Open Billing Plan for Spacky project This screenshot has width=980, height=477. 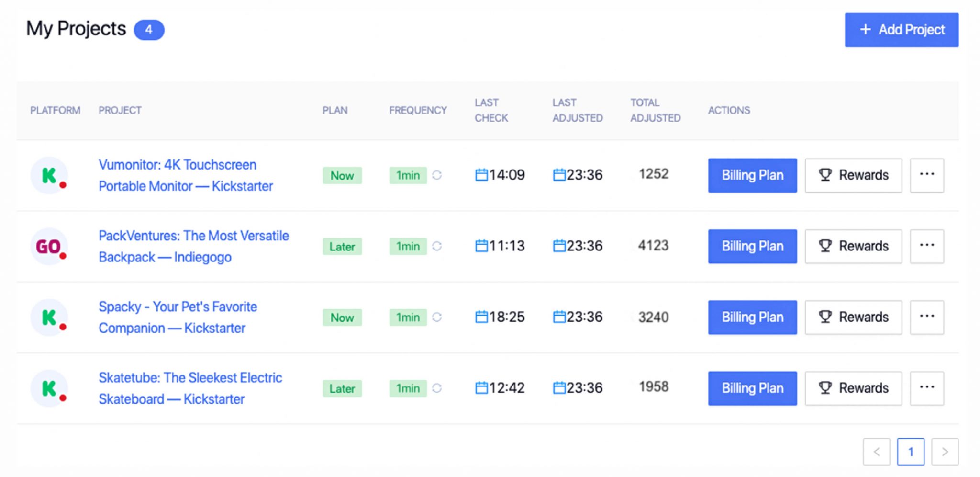(752, 317)
